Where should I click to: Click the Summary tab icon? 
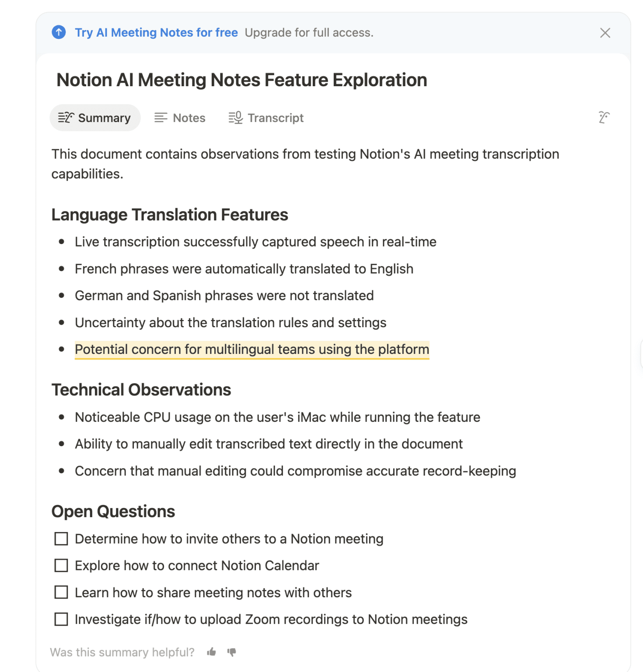[x=66, y=118]
